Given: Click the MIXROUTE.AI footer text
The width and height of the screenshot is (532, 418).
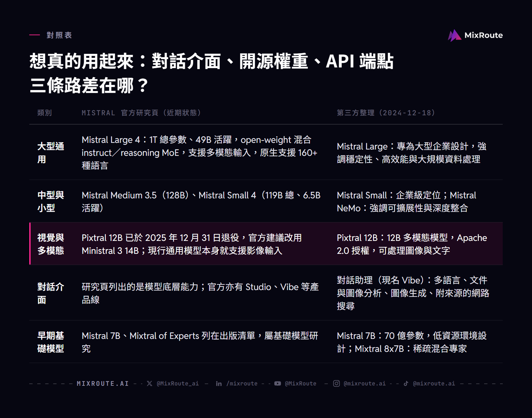Looking at the screenshot, I should tap(103, 383).
